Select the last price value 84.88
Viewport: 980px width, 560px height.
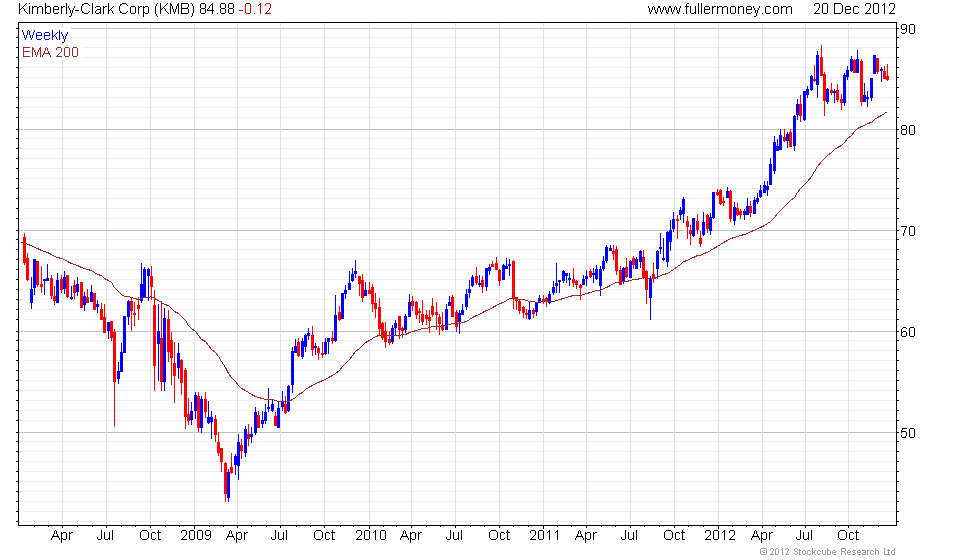coord(217,9)
